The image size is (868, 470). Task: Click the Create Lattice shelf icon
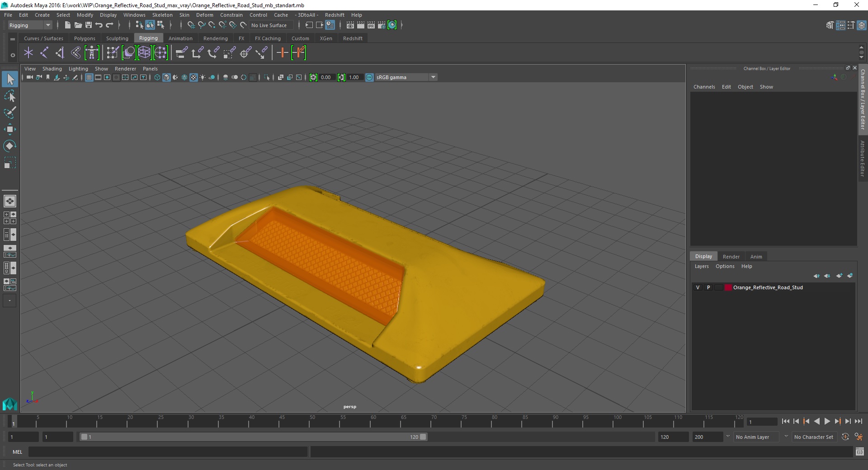click(x=144, y=53)
